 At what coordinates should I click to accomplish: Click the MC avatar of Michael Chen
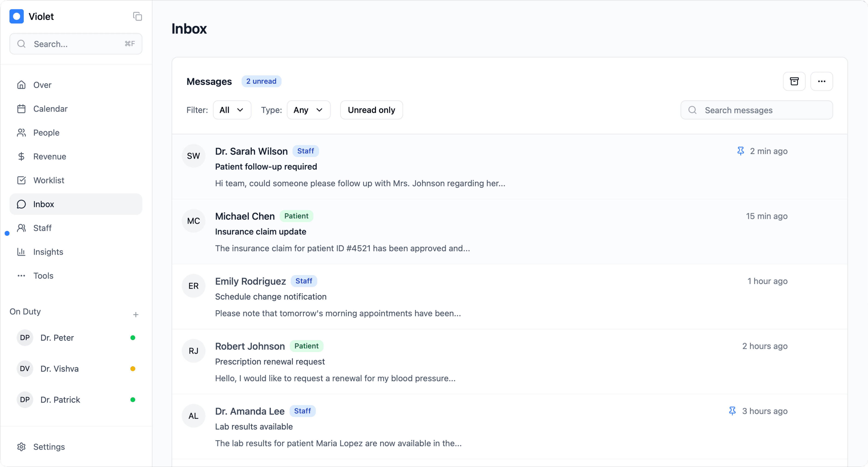click(193, 221)
